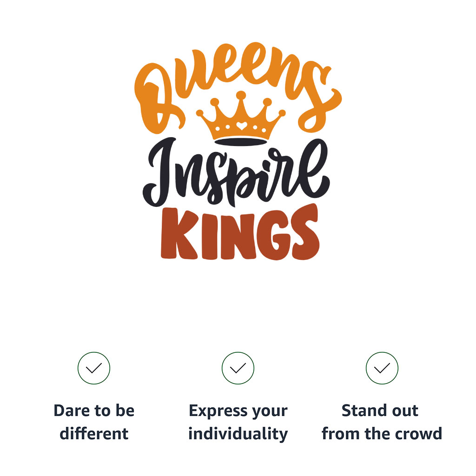Select the "Express your individuality" text
The height and width of the screenshot is (476, 476).
[238, 422]
